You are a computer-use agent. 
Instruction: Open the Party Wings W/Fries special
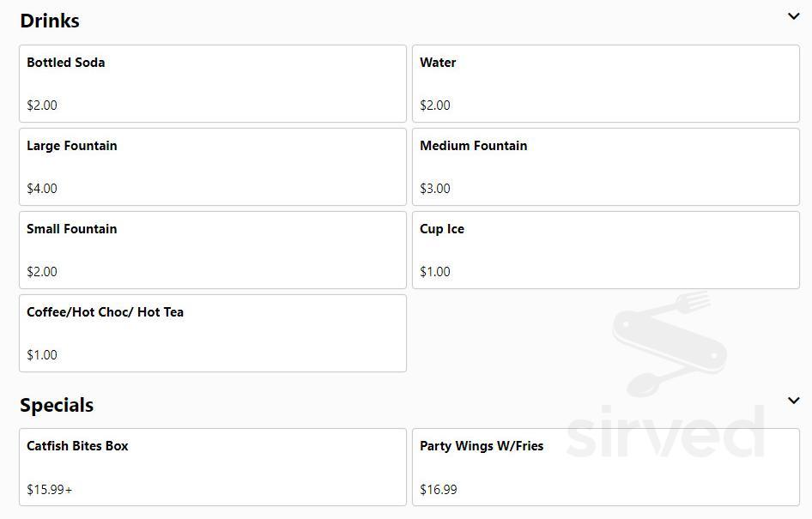coord(605,467)
